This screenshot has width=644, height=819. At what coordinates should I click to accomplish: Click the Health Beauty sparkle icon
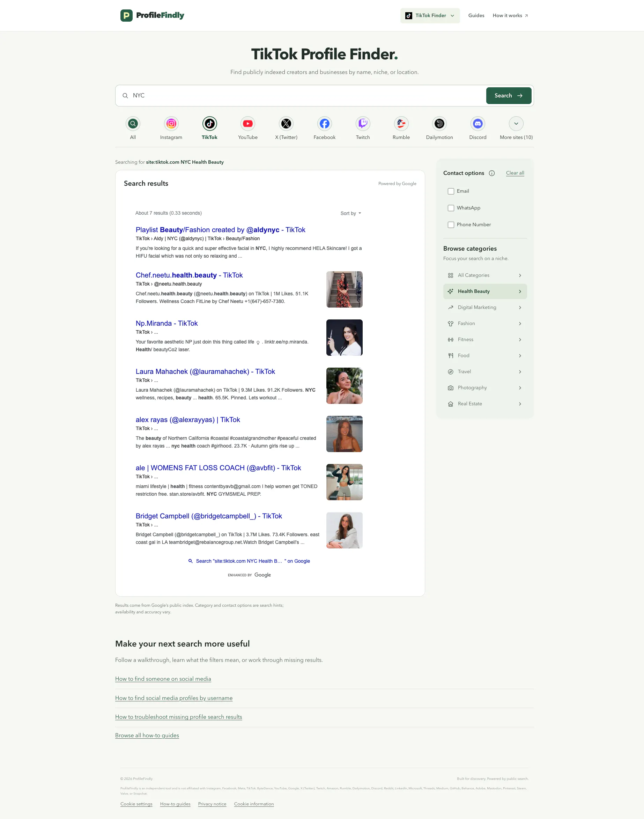(451, 292)
